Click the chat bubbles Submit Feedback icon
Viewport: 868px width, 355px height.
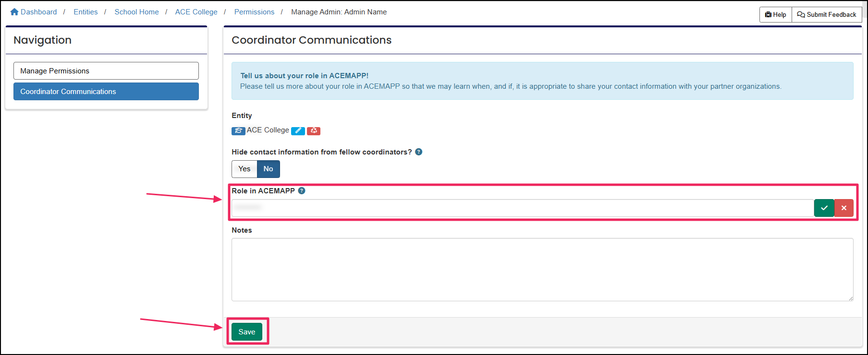point(801,14)
